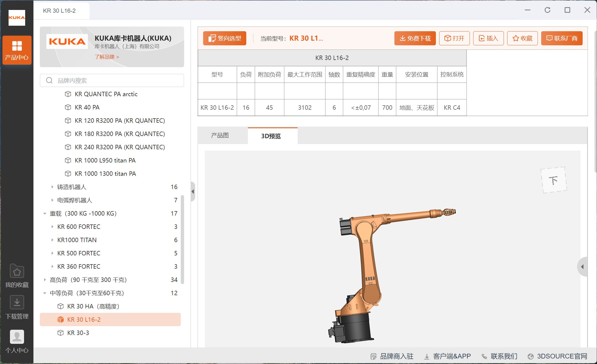597x364 pixels.
Task: Click the 打开 button
Action: pyautogui.click(x=454, y=38)
